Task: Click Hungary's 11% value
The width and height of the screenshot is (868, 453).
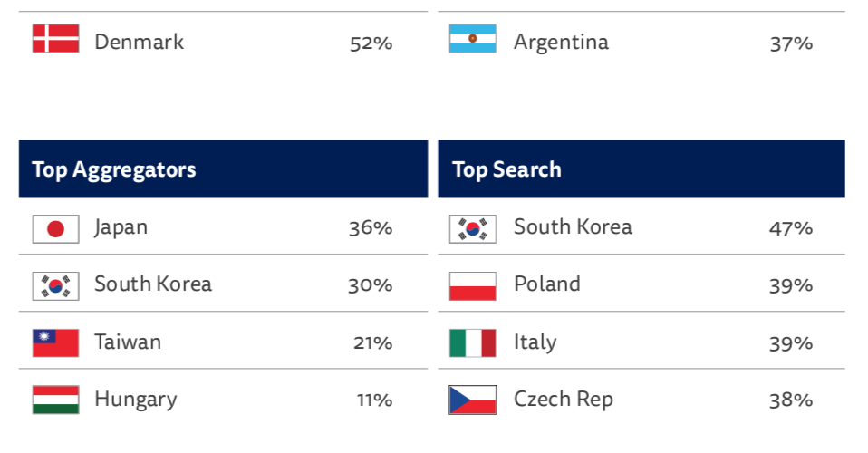Action: click(375, 400)
